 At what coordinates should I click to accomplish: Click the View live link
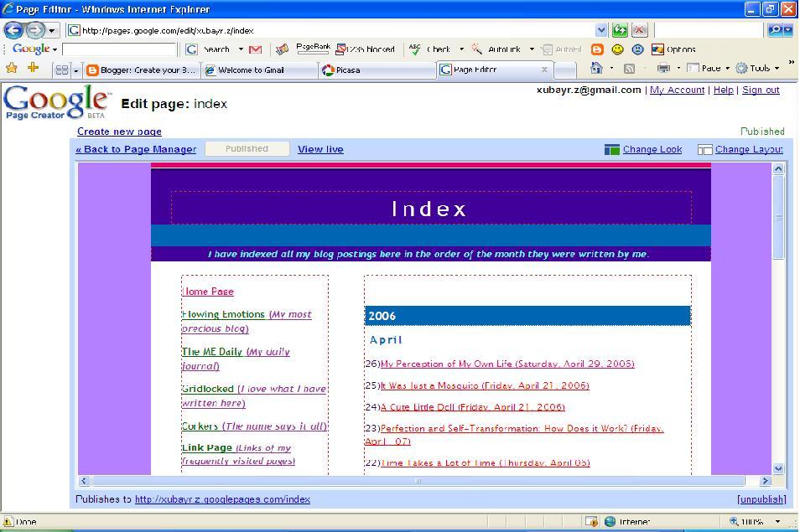tap(320, 149)
